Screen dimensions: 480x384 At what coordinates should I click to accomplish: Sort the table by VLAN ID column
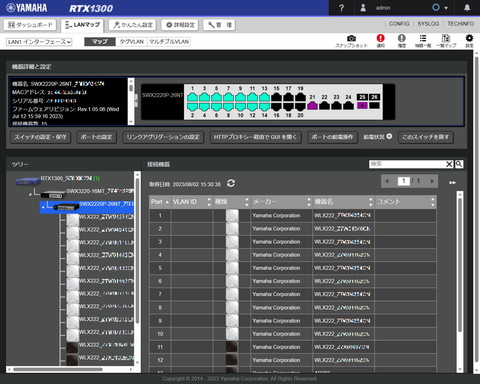pyautogui.click(x=192, y=202)
